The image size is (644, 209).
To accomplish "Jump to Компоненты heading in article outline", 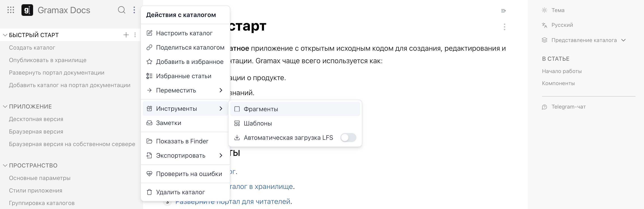I will click(x=558, y=84).
